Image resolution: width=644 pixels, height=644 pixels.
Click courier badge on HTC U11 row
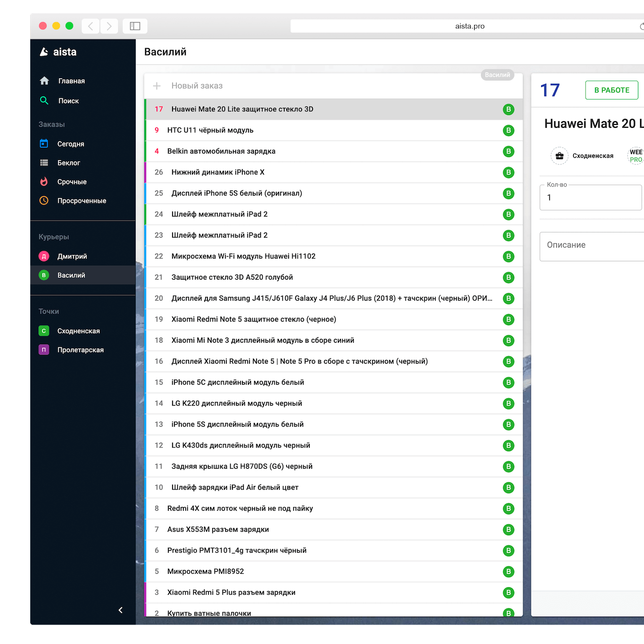pos(508,130)
